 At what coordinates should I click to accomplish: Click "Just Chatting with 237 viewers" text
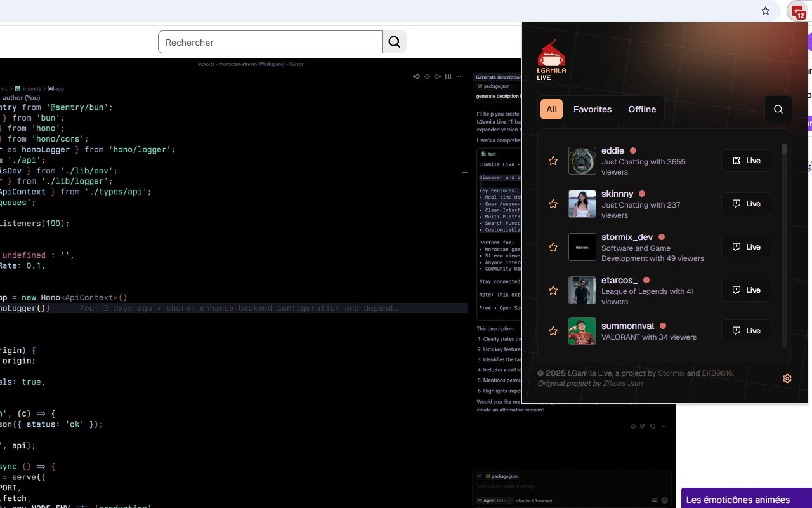pyautogui.click(x=641, y=210)
